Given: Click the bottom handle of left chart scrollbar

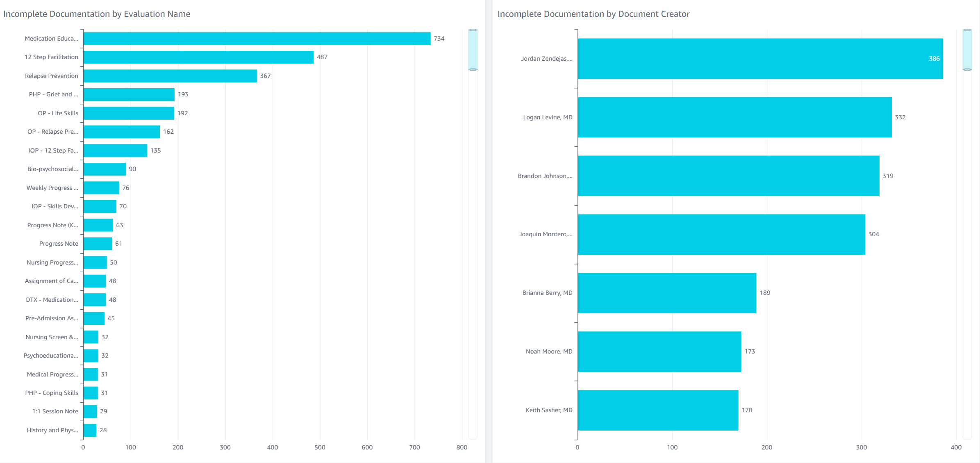Looking at the screenshot, I should [473, 70].
